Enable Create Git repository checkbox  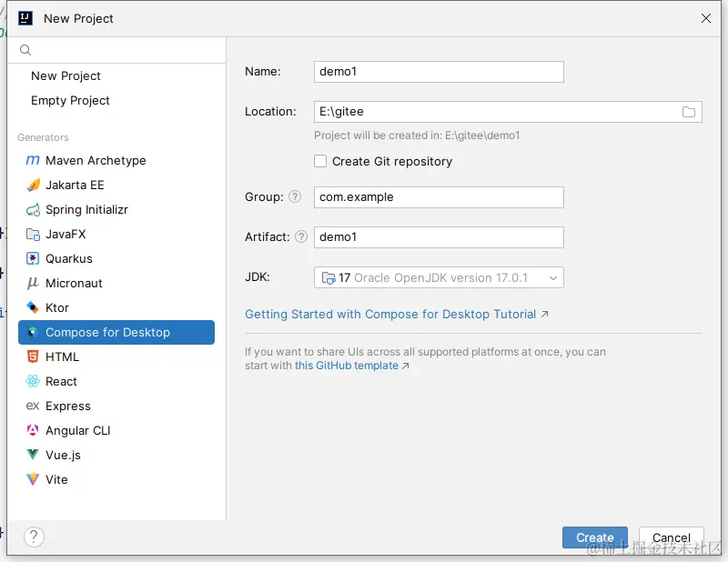click(x=320, y=161)
